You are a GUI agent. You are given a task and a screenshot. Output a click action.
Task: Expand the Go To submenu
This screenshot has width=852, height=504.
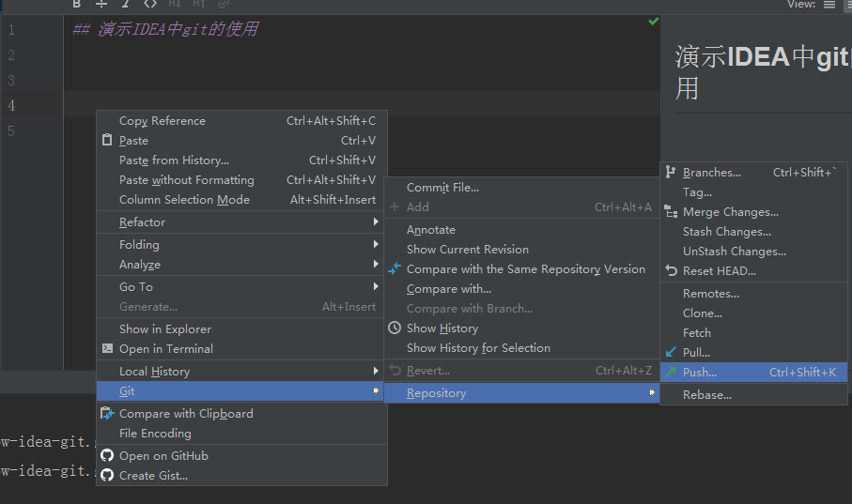(241, 287)
